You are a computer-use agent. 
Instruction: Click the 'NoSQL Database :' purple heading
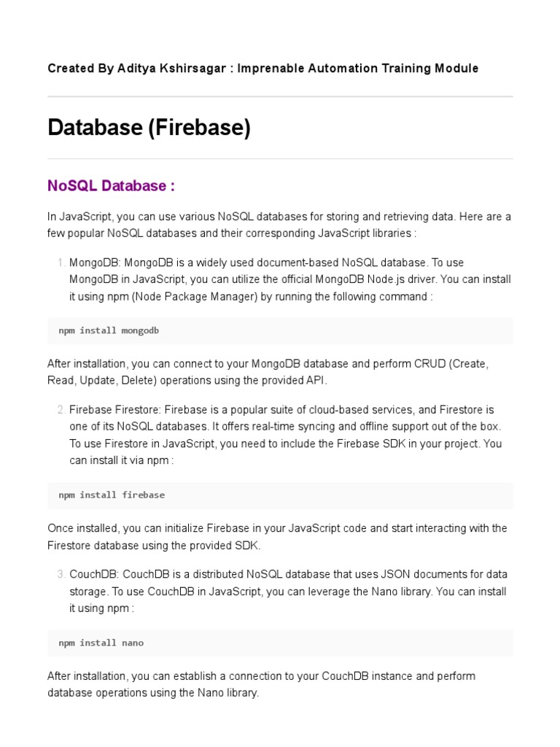point(111,186)
